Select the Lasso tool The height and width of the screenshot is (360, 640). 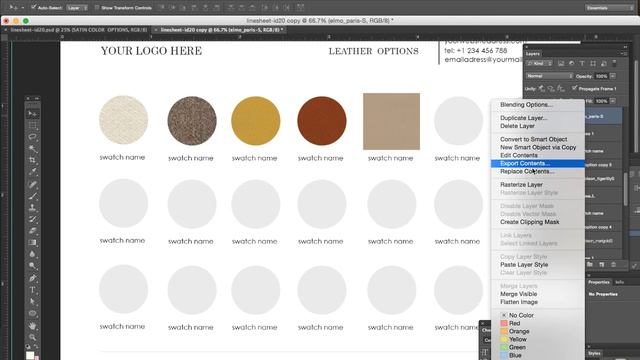click(33, 137)
